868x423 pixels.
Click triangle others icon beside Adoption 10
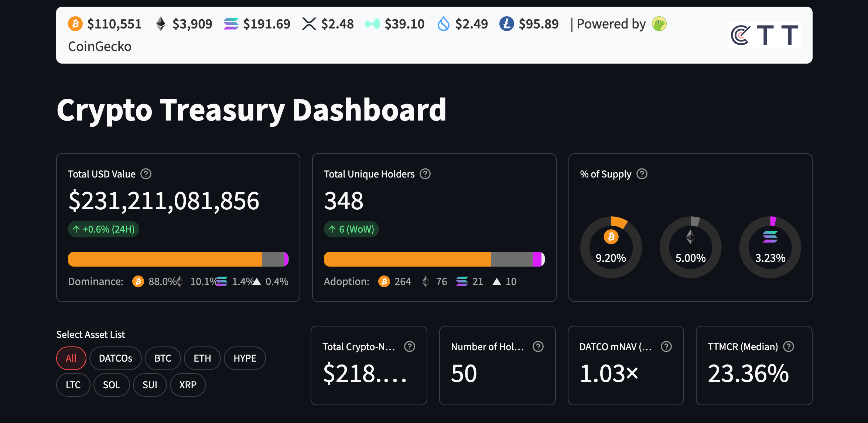(x=497, y=282)
